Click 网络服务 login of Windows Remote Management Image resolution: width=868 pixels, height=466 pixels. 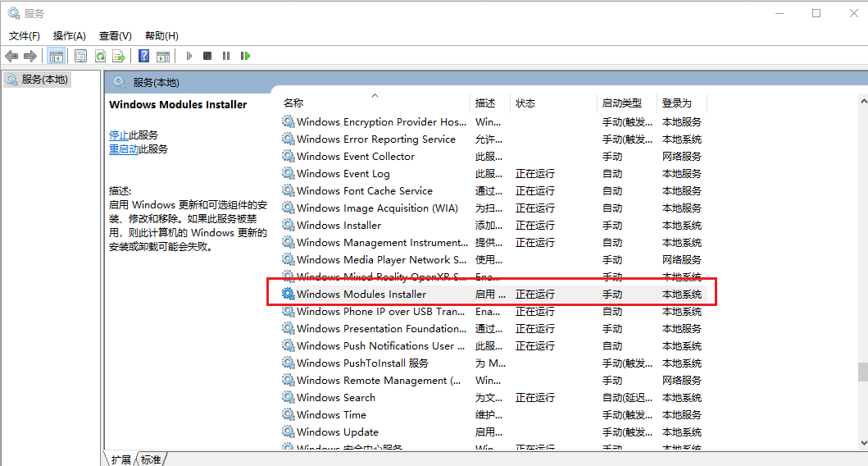pyautogui.click(x=681, y=380)
